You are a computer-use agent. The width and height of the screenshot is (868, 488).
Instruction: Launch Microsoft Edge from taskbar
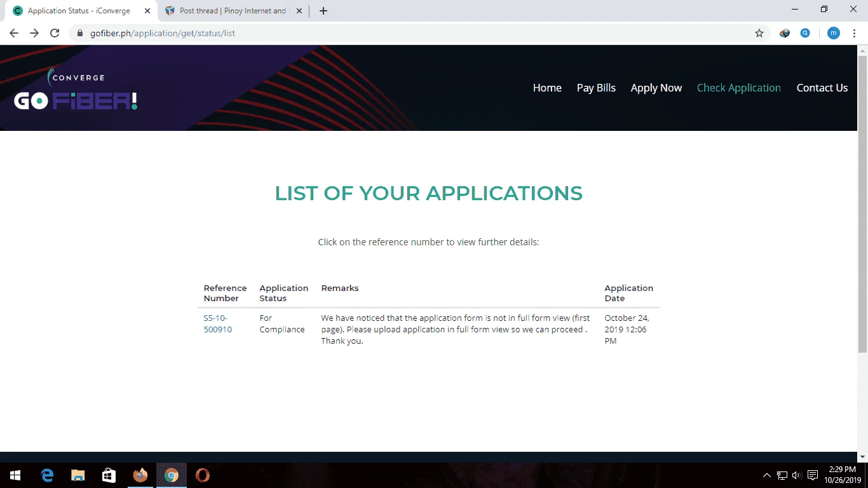[x=47, y=475]
